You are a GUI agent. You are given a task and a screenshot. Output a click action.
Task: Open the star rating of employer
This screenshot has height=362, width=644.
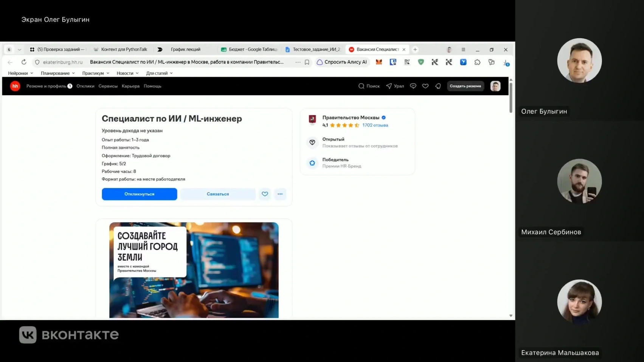[345, 125]
